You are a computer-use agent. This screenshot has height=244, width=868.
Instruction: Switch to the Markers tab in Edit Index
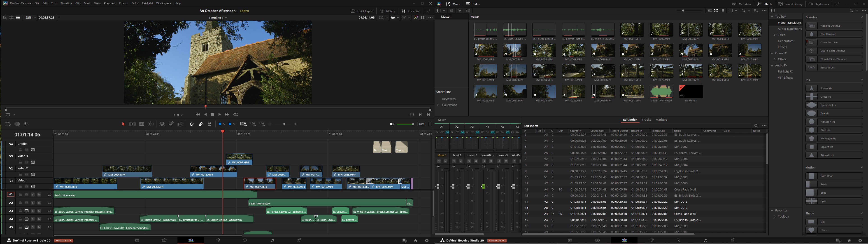pos(661,120)
